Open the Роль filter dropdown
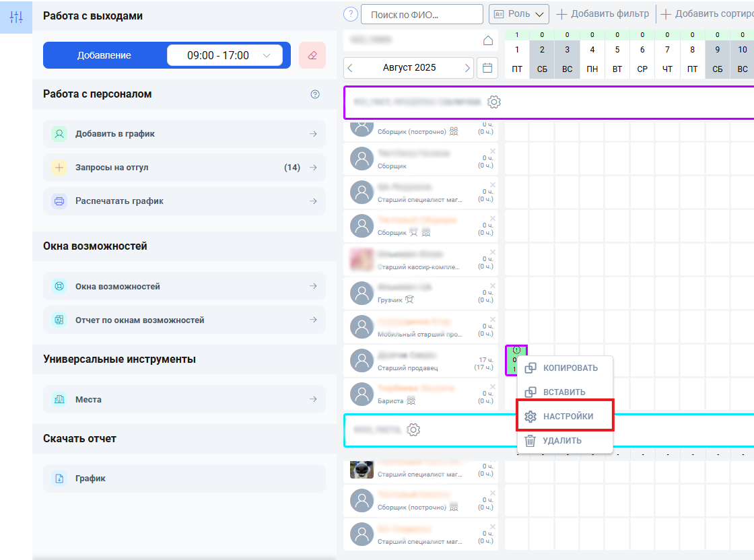 [x=519, y=14]
